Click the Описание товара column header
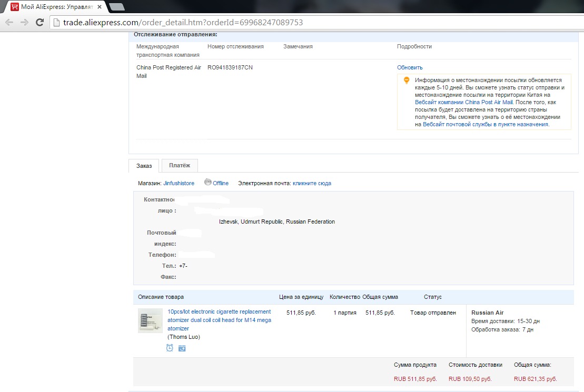The image size is (584, 392). (161, 297)
